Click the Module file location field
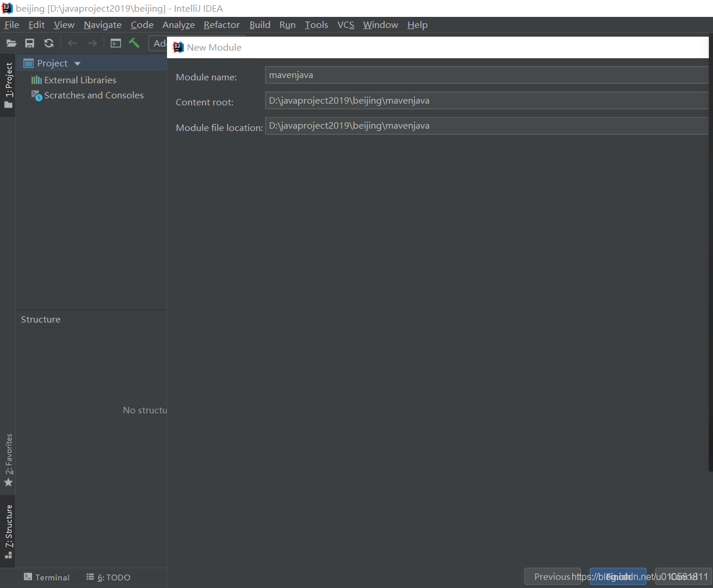Screen dimensions: 713x588 click(487, 126)
